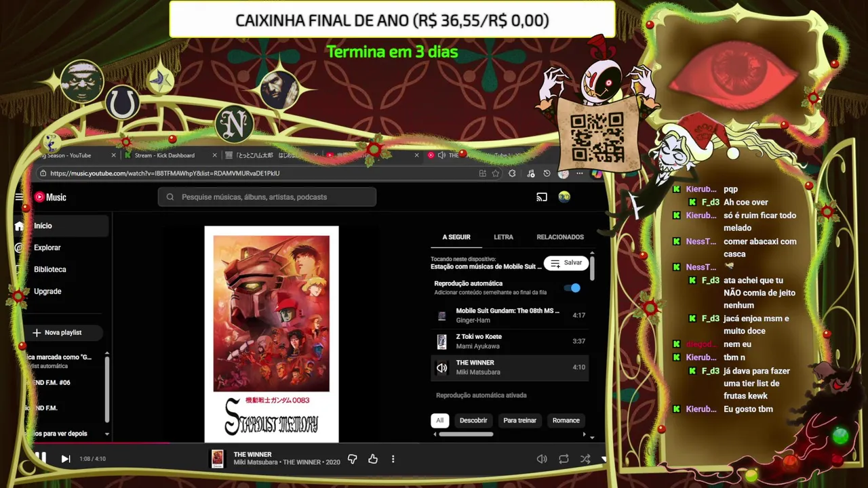This screenshot has width=868, height=488.
Task: Open more options for current song
Action: pyautogui.click(x=393, y=459)
